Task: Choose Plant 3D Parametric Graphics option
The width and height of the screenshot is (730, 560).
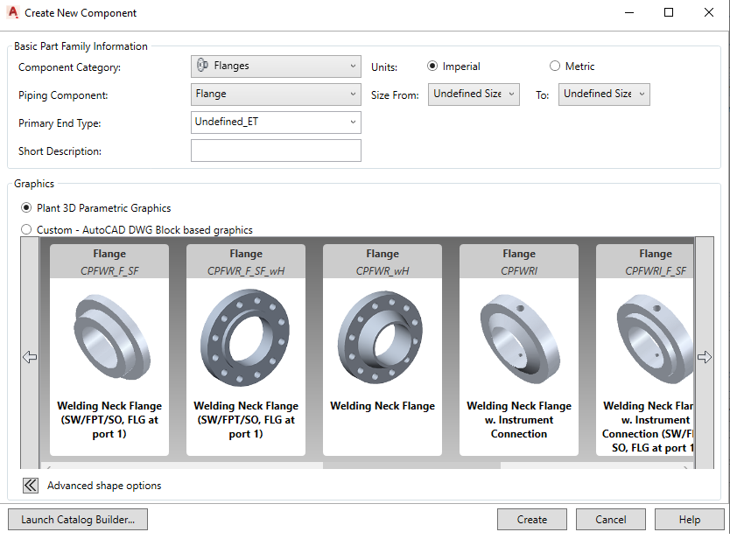Action: [26, 208]
